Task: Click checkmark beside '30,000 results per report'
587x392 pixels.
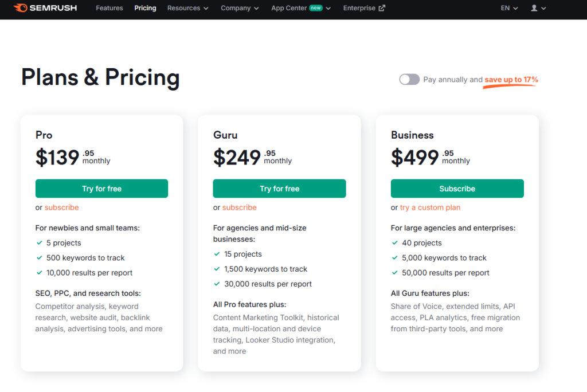Action: 217,284
